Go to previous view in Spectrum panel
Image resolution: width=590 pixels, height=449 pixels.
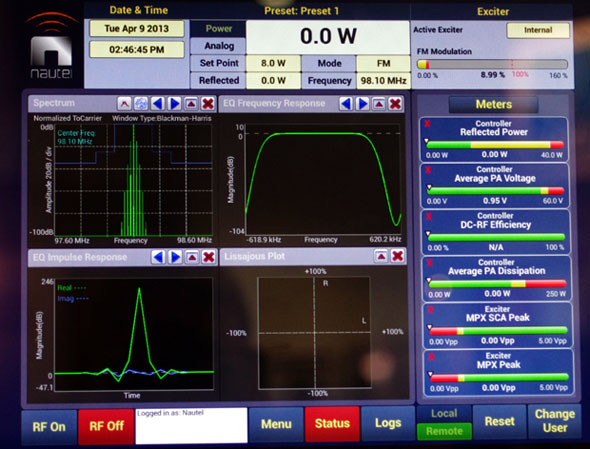(x=158, y=103)
